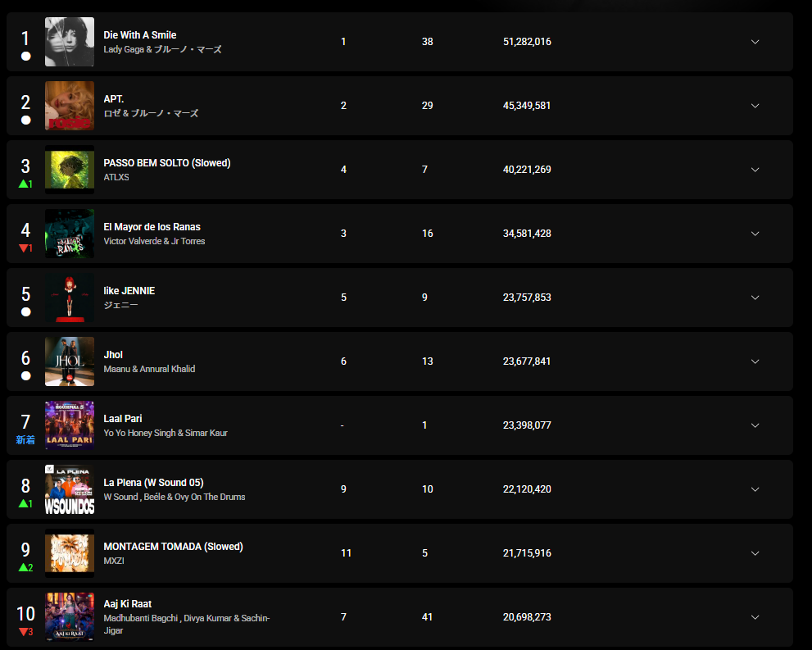The image size is (812, 650).
Task: Open the MONTAGEM TOMADA cover image
Action: click(x=70, y=553)
